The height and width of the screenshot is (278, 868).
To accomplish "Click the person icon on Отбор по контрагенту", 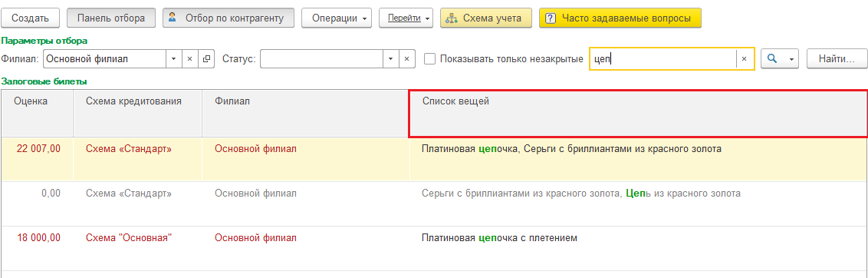I will 173,17.
